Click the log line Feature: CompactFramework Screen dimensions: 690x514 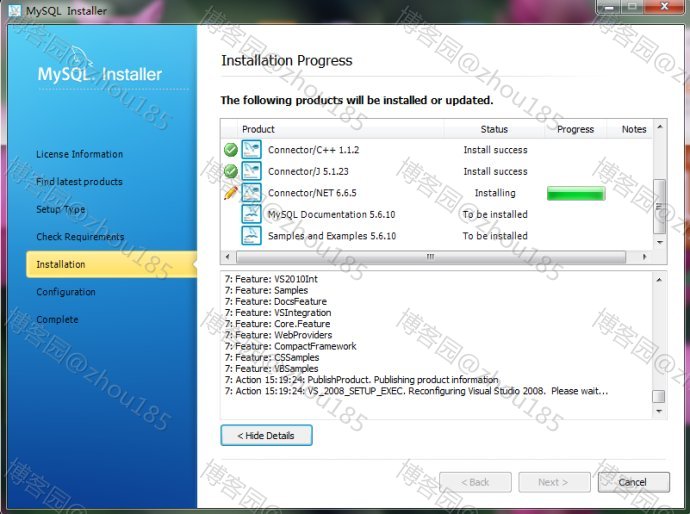point(290,346)
